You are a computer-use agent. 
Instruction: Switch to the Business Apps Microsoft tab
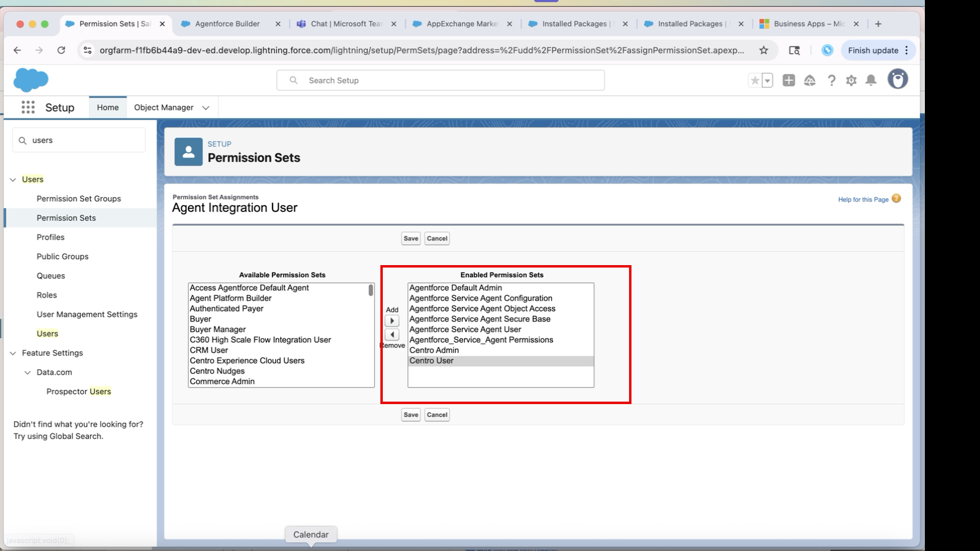pos(809,24)
